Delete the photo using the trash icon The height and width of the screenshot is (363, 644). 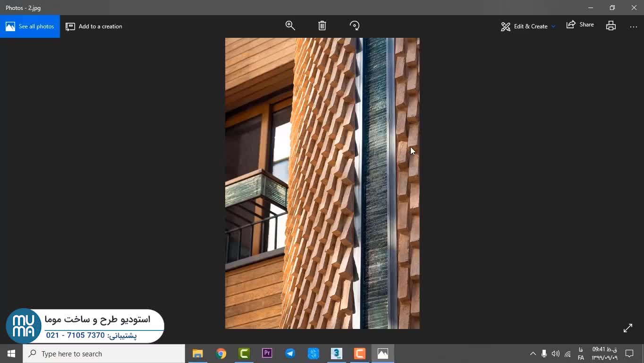click(322, 26)
